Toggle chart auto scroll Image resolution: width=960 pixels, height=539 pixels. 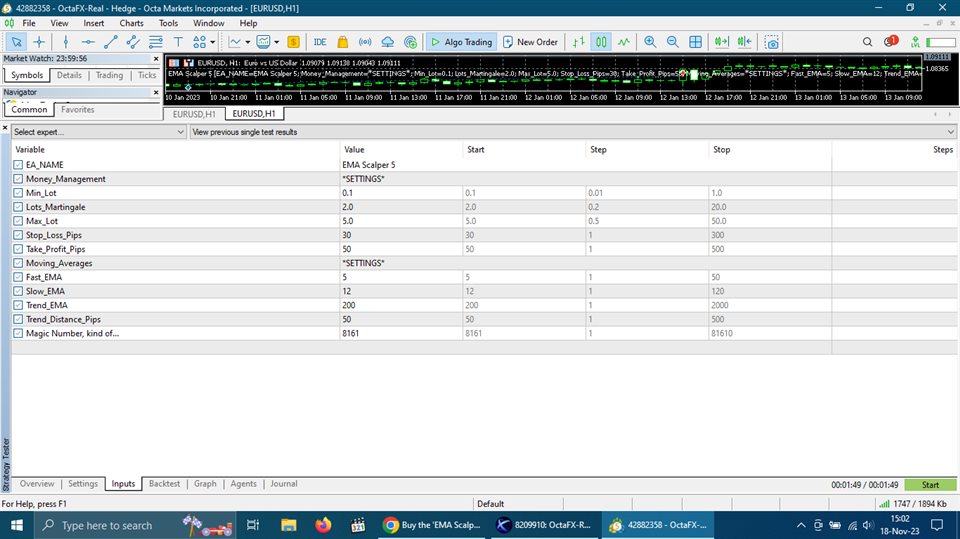[x=721, y=42]
